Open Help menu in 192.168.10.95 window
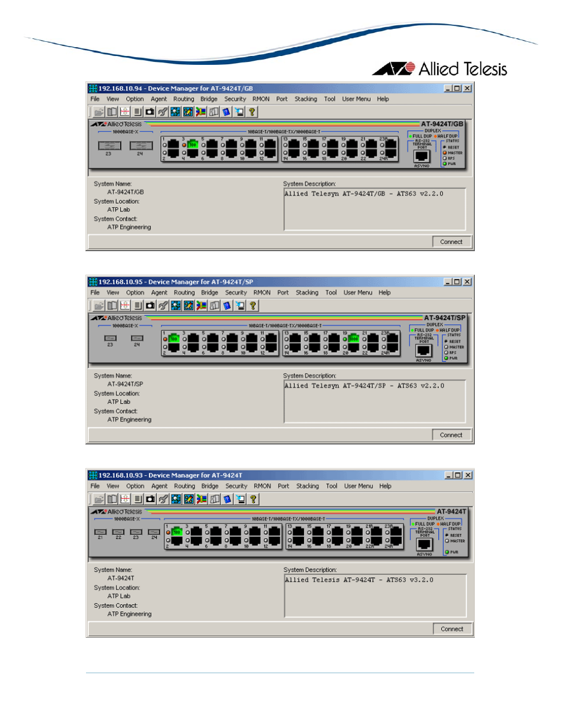 (x=385, y=292)
